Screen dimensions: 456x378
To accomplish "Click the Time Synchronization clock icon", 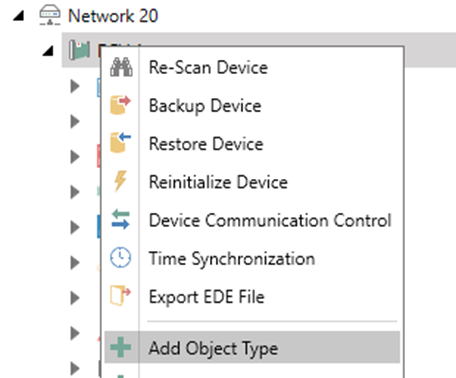I will click(120, 257).
